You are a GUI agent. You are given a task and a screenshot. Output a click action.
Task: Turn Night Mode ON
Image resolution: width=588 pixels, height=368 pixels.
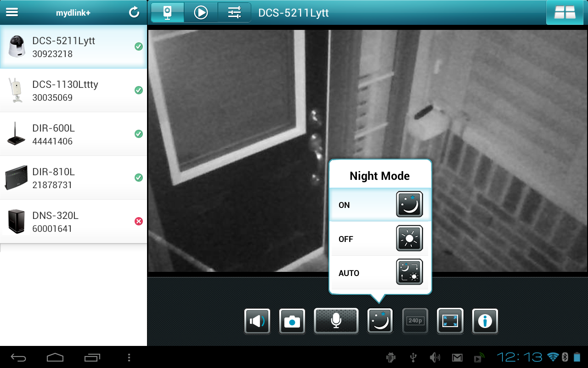coord(380,204)
